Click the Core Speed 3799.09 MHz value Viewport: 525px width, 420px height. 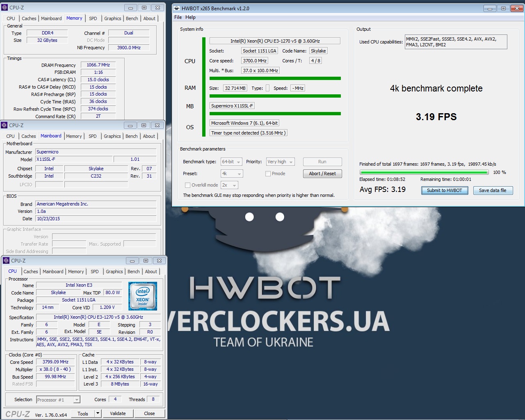click(55, 362)
